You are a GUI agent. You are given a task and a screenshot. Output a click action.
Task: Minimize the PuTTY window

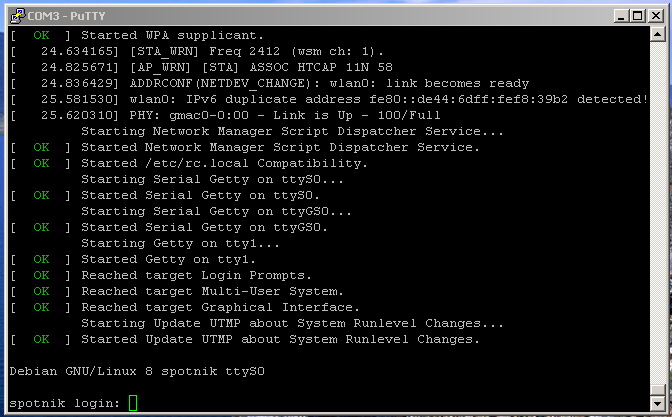(621, 16)
